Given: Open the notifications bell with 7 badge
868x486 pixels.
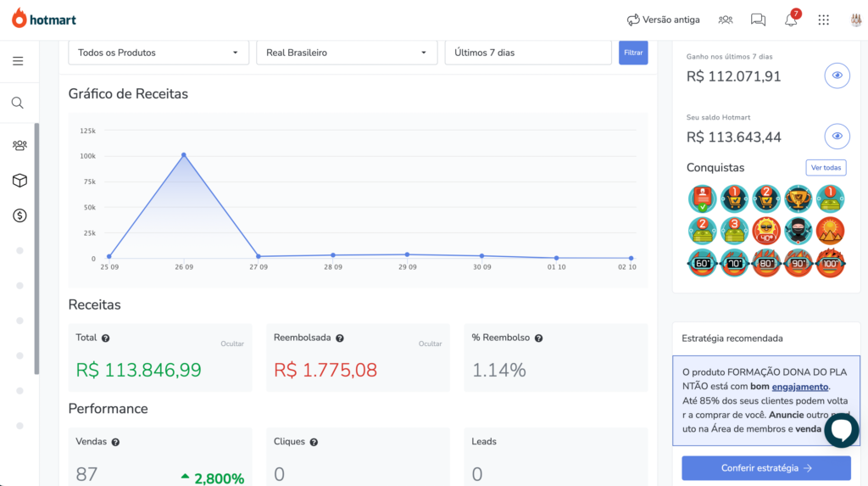Looking at the screenshot, I should (792, 19).
